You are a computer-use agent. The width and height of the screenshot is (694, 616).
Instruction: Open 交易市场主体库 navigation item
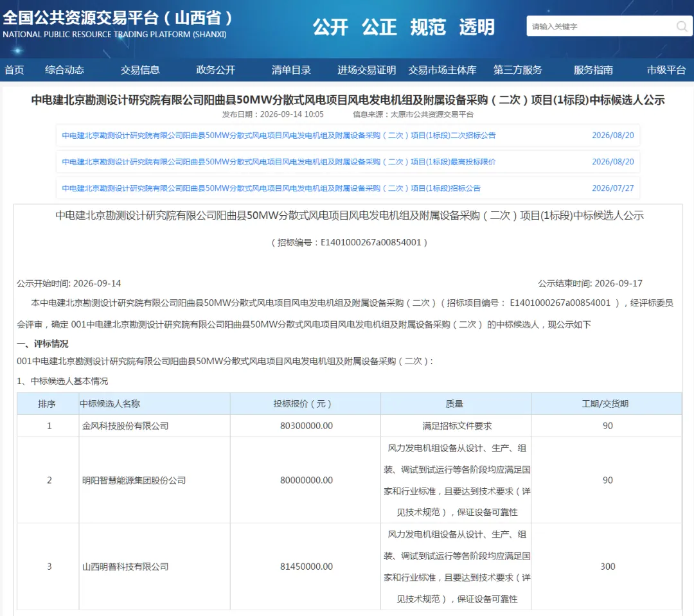(x=442, y=70)
